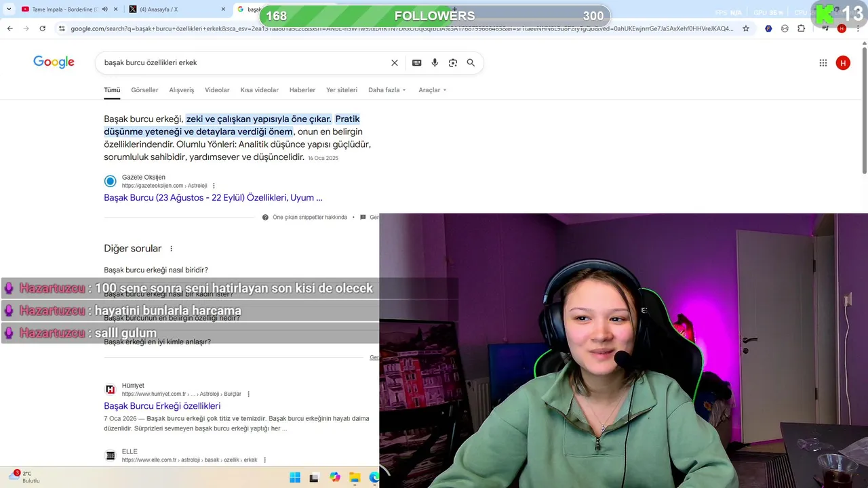Open the on-screen keyboard input tool
This screenshot has height=488, width=868.
tap(417, 62)
